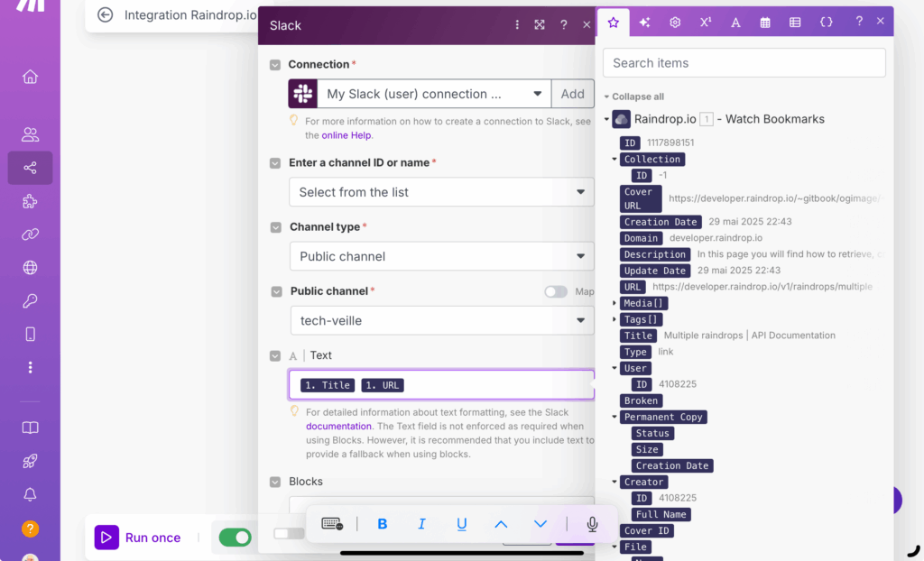Apply italic with the I button
Viewport: 924px width, 561px height.
422,524
